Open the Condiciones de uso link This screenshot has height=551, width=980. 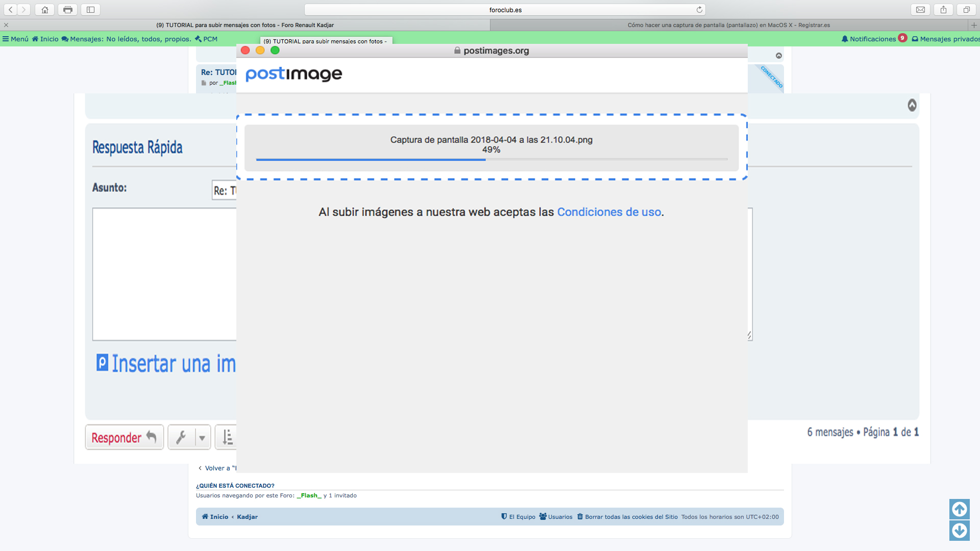pos(609,212)
